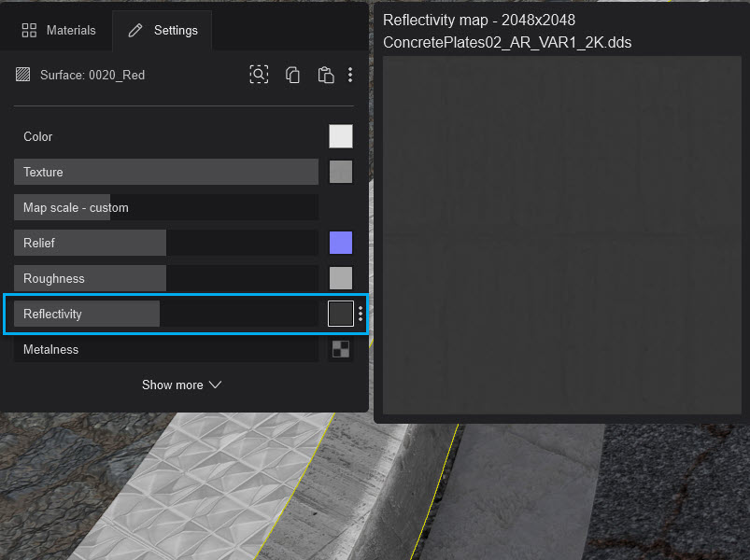This screenshot has width=750, height=560.
Task: Set the Relief slider value
Action: point(166,243)
